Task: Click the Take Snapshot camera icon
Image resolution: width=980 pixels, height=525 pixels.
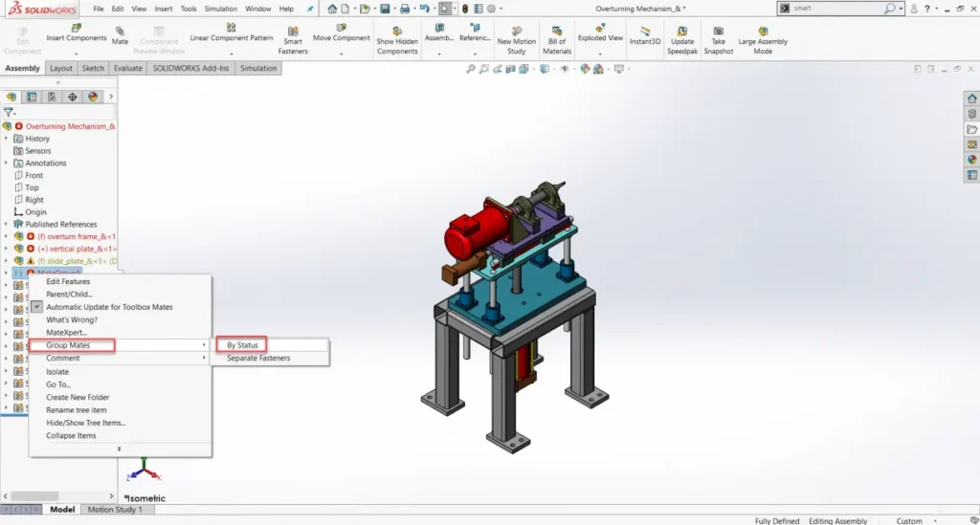Action: (718, 31)
